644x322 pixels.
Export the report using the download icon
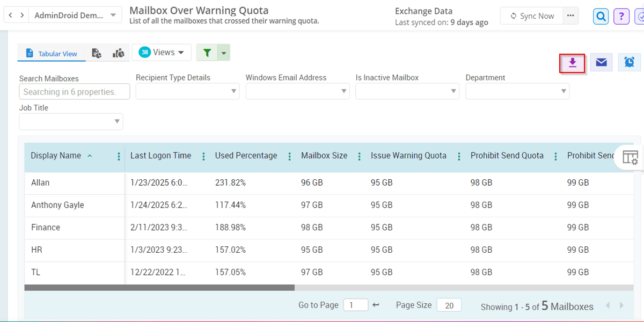coord(572,62)
